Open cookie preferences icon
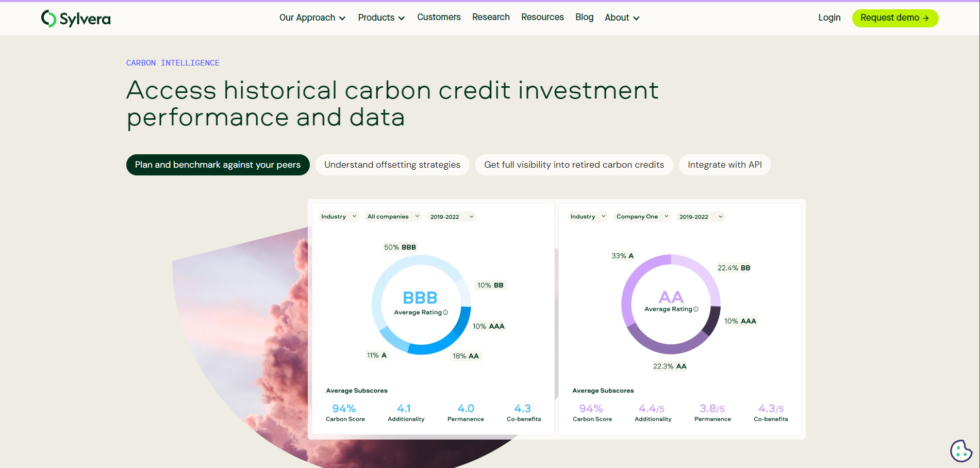The image size is (980, 468). pyautogui.click(x=961, y=451)
